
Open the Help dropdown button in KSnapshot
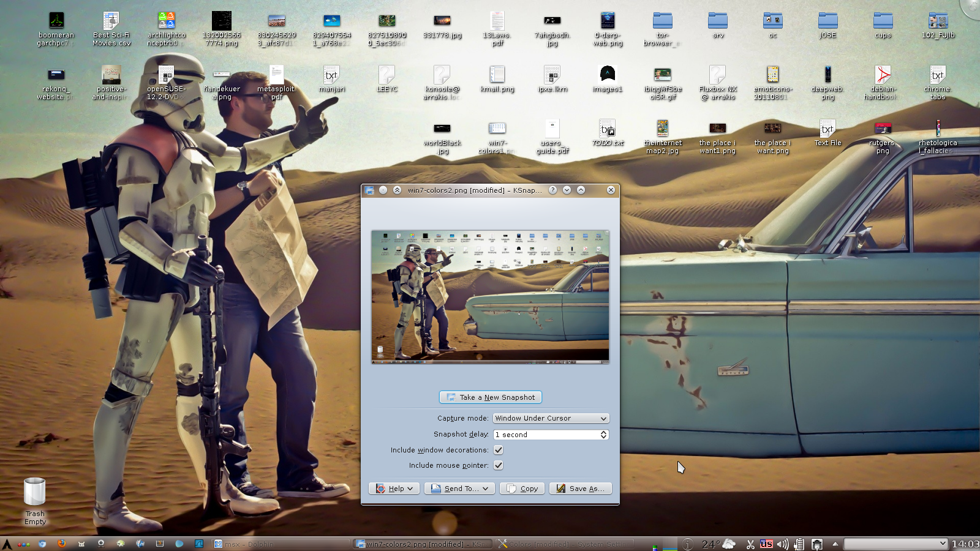tap(394, 489)
